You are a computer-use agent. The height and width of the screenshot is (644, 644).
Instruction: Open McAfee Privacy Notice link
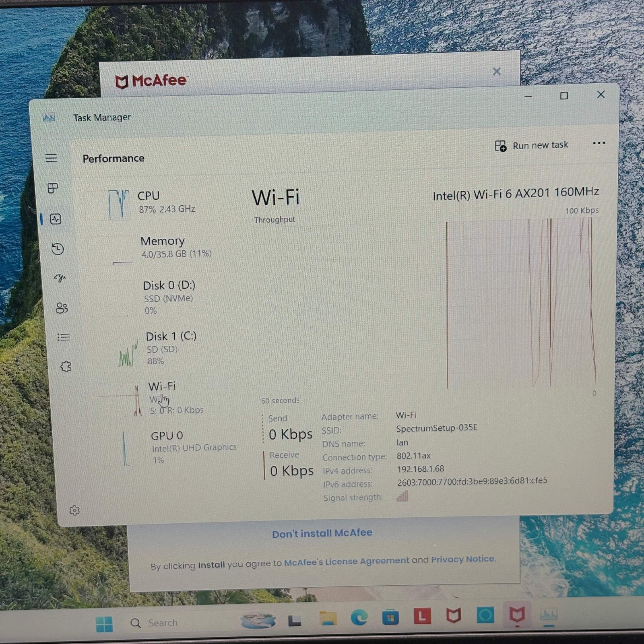point(463,559)
